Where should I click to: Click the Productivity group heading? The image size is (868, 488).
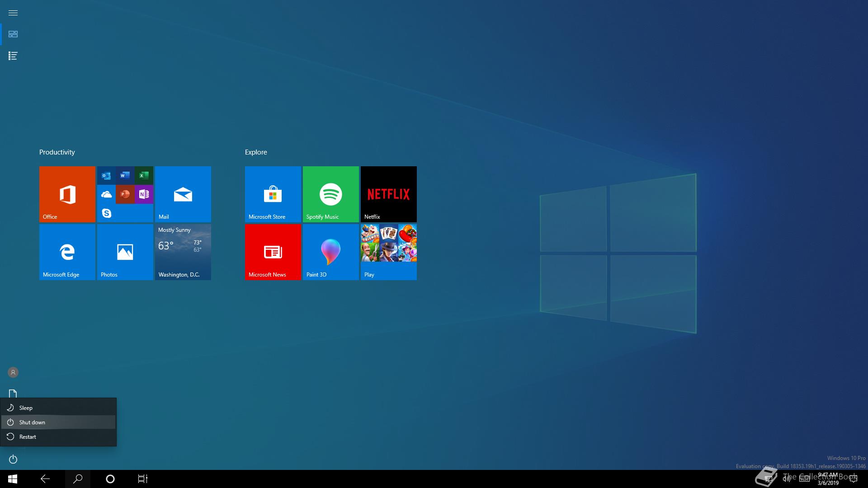click(57, 152)
